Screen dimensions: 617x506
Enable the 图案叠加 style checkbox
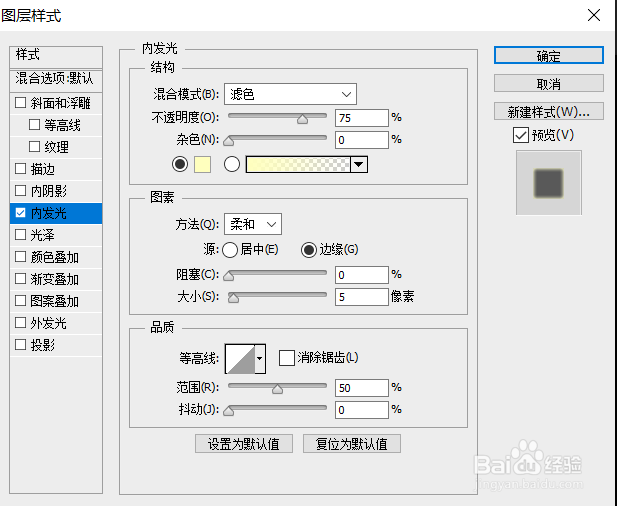tap(20, 301)
